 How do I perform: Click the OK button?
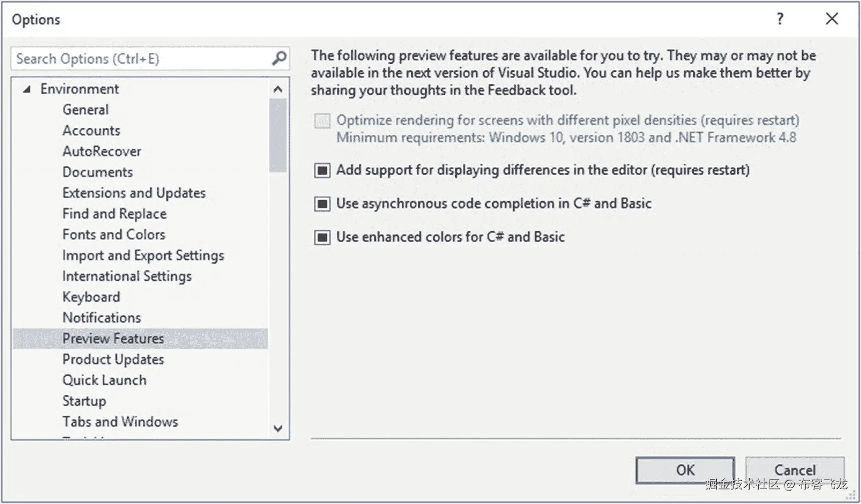685,470
